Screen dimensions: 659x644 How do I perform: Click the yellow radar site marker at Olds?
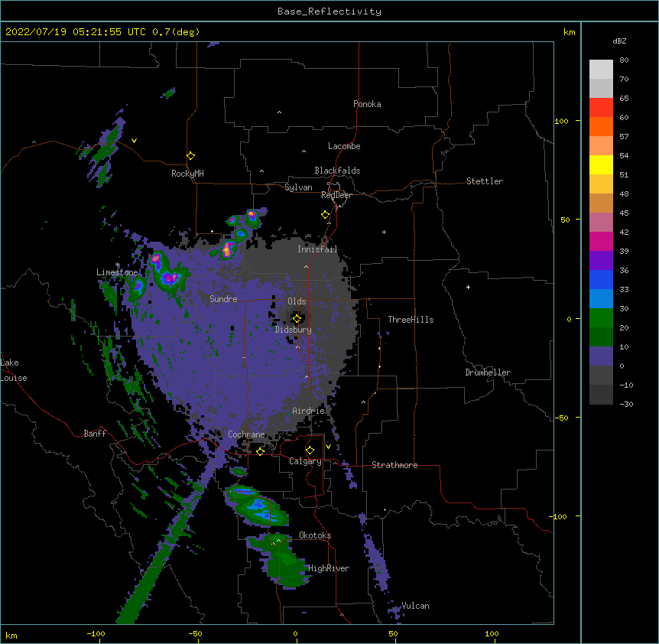point(297,319)
